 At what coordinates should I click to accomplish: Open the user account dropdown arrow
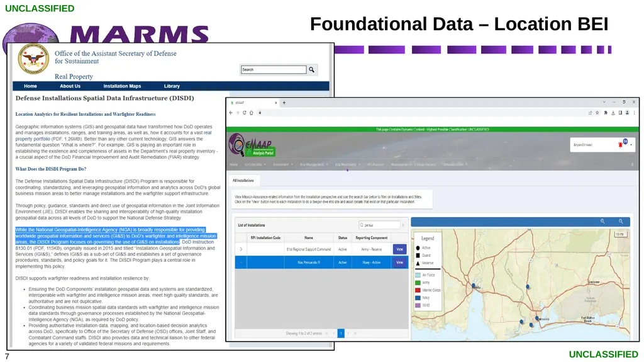[x=631, y=145]
